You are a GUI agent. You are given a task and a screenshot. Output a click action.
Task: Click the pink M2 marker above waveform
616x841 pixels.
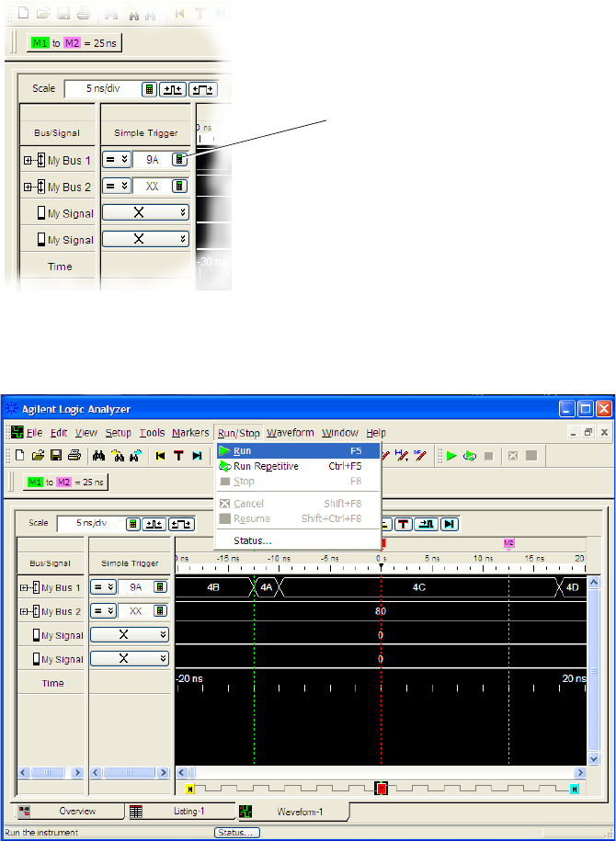(x=508, y=543)
